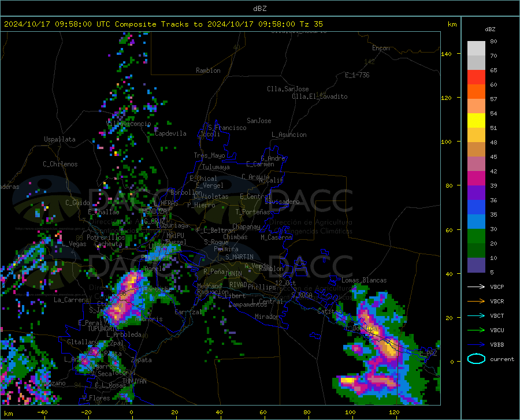Select the magenta 39 dBZ color swatch
This screenshot has width=520, height=420.
[476, 179]
